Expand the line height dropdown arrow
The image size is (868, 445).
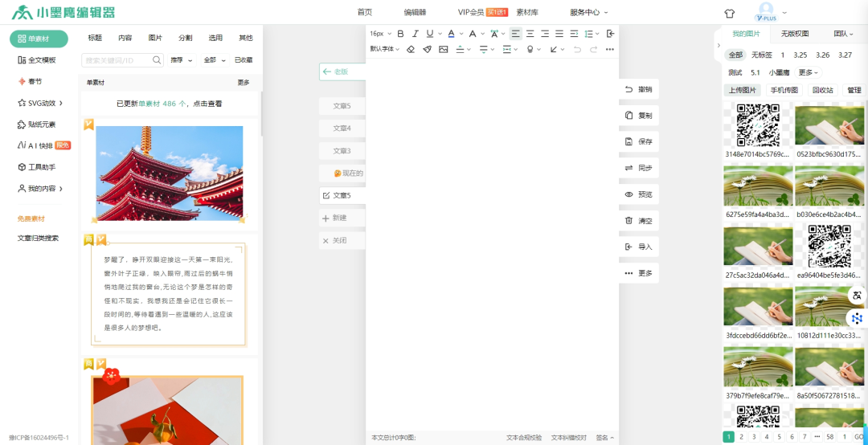(x=599, y=34)
